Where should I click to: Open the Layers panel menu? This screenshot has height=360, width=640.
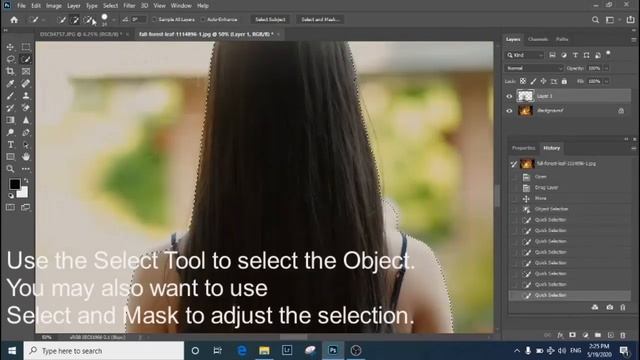point(633,40)
